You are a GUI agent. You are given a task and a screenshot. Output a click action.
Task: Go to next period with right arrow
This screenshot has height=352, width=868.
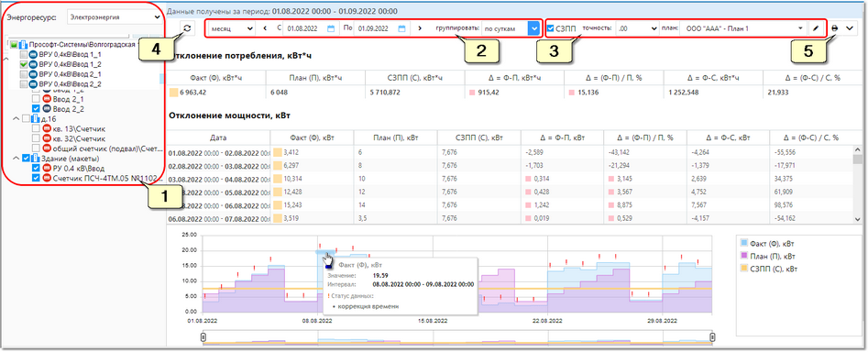420,28
